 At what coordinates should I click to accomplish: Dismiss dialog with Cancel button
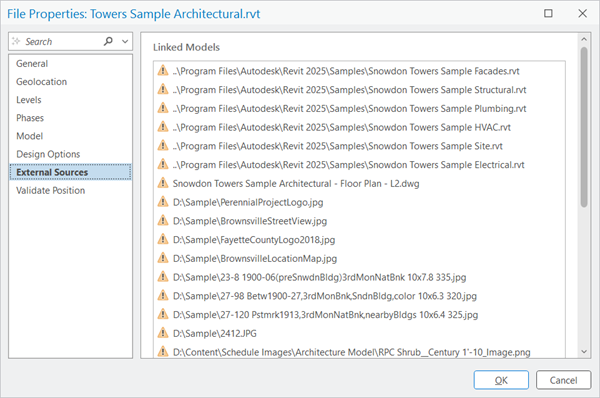[x=563, y=380]
